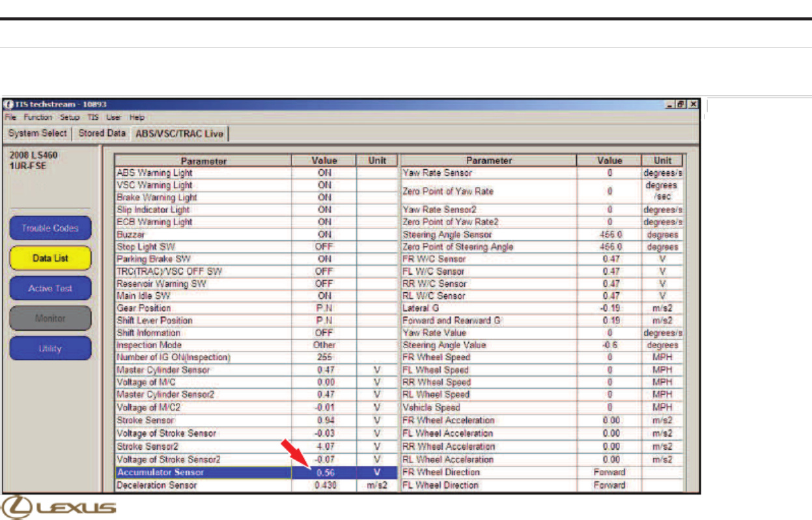This screenshot has width=812, height=520.
Task: Select the ABS Warning Light parameter
Action: click(154, 173)
